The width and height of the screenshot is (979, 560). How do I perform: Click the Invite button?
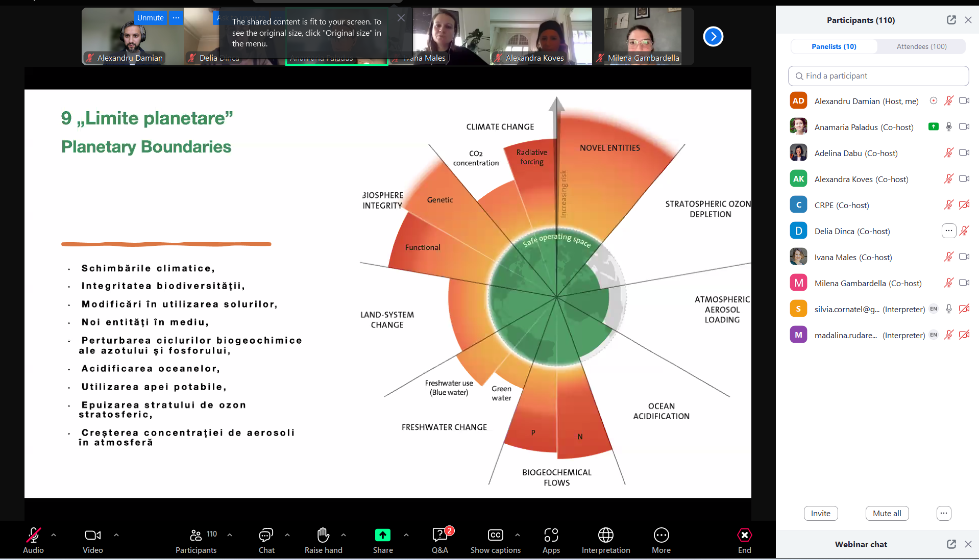pos(820,513)
